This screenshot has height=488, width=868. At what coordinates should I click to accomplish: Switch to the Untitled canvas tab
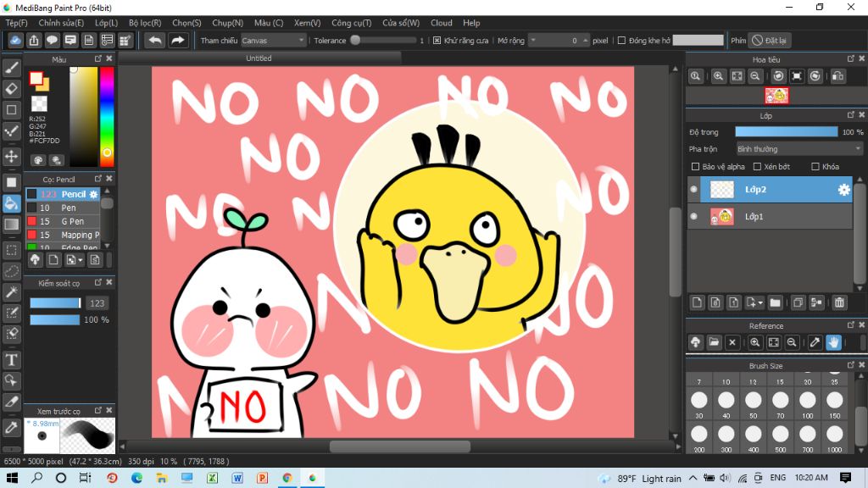(259, 58)
